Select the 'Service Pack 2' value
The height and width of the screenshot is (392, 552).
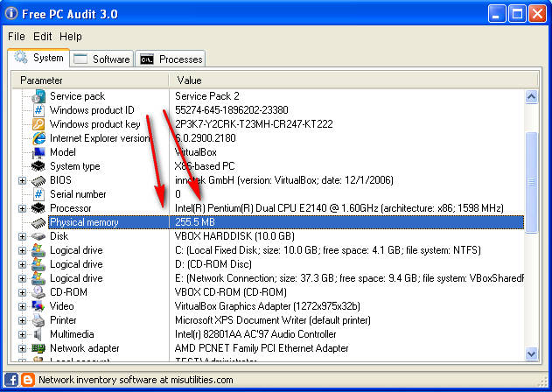207,96
